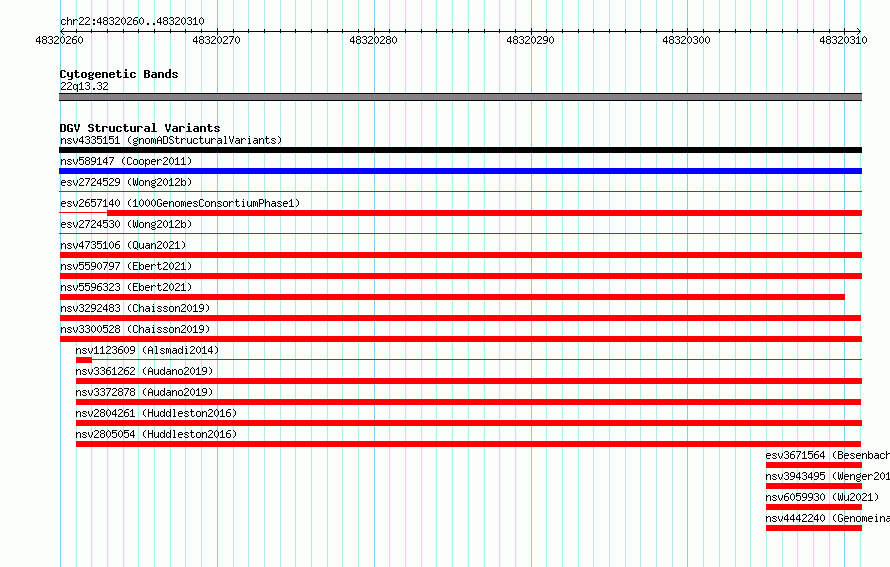890x567 pixels.
Task: Click ruler position 48320270
Action: click(216, 40)
